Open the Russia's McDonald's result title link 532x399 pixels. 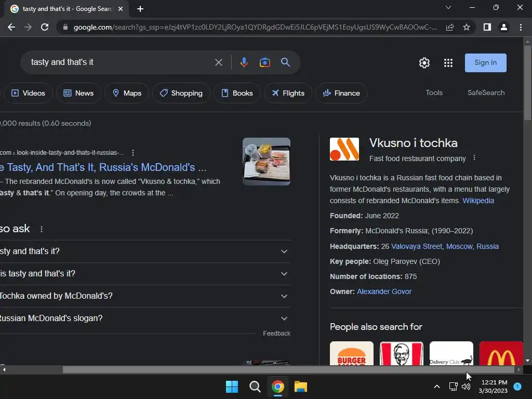pyautogui.click(x=102, y=167)
